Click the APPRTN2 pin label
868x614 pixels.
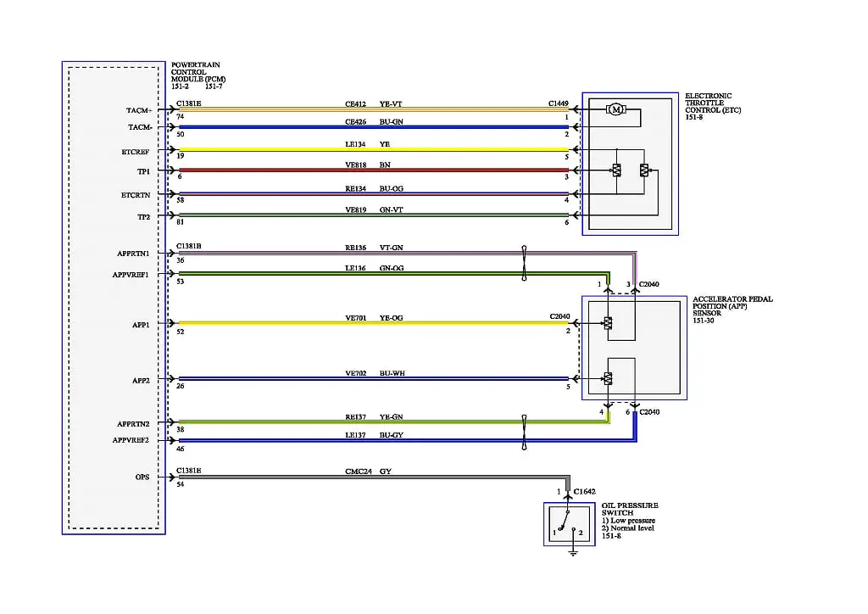point(133,424)
